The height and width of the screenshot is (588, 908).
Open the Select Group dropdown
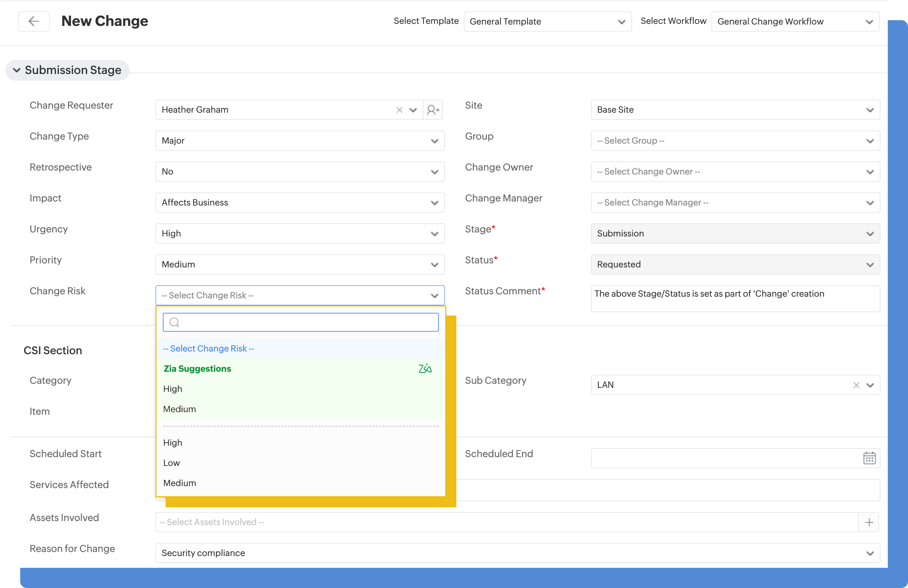coord(735,141)
